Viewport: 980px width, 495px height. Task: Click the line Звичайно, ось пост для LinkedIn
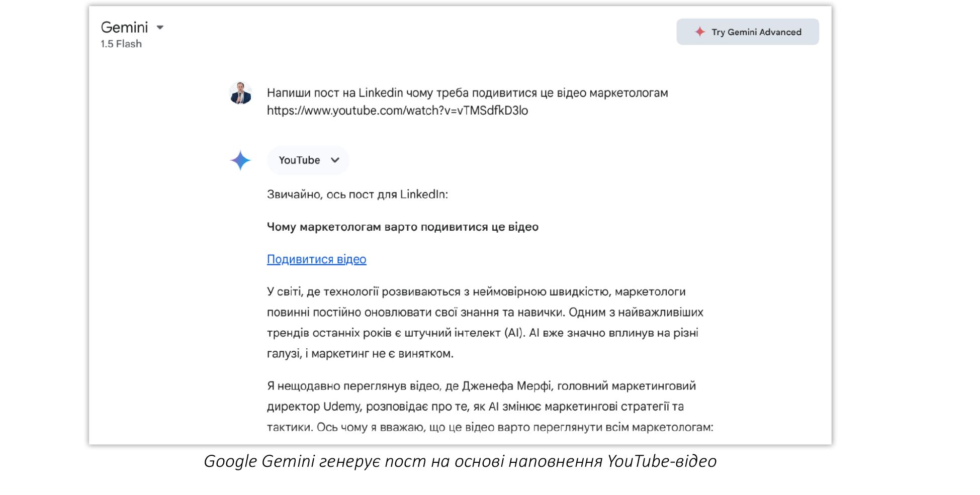357,194
